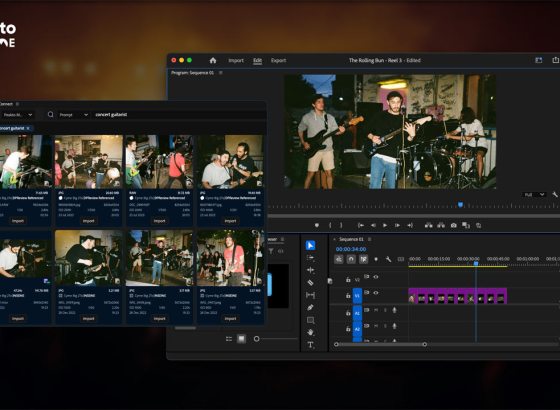This screenshot has width=560, height=410.
Task: Select the Rectangle shape tool
Action: 310,320
